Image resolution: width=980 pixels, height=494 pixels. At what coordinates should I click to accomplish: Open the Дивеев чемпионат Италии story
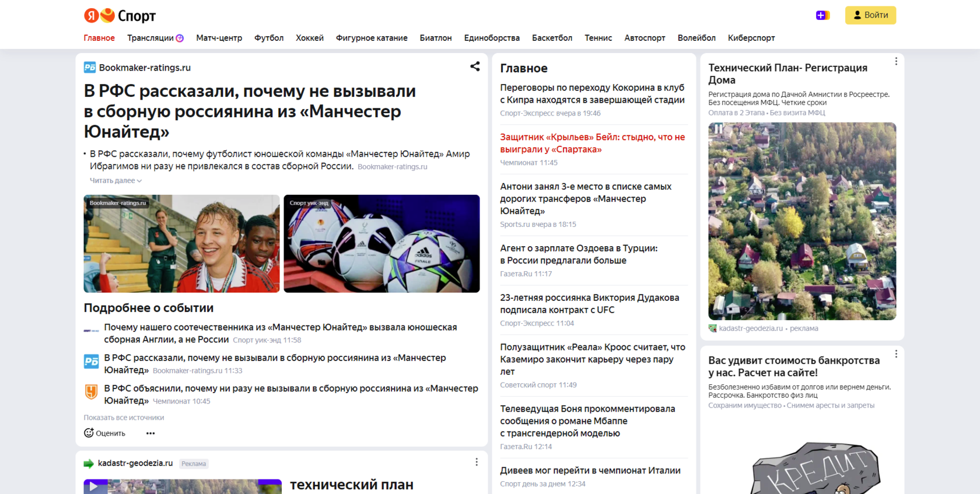point(590,471)
